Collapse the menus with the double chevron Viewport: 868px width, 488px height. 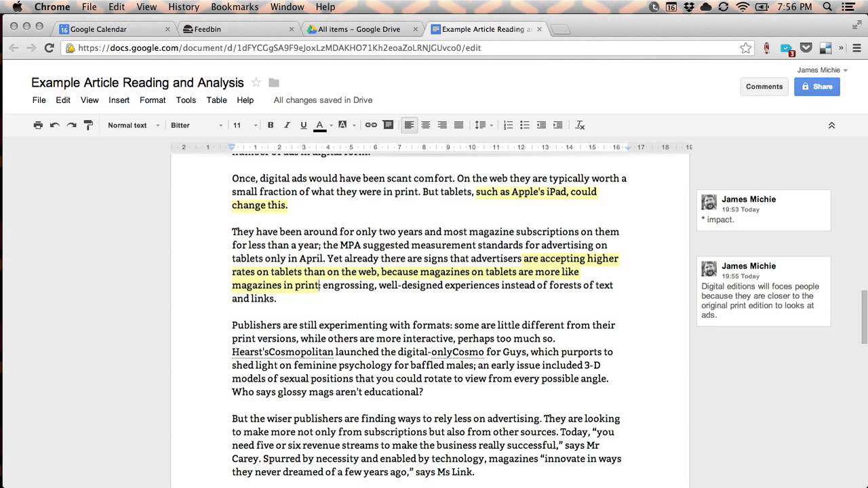tap(831, 125)
